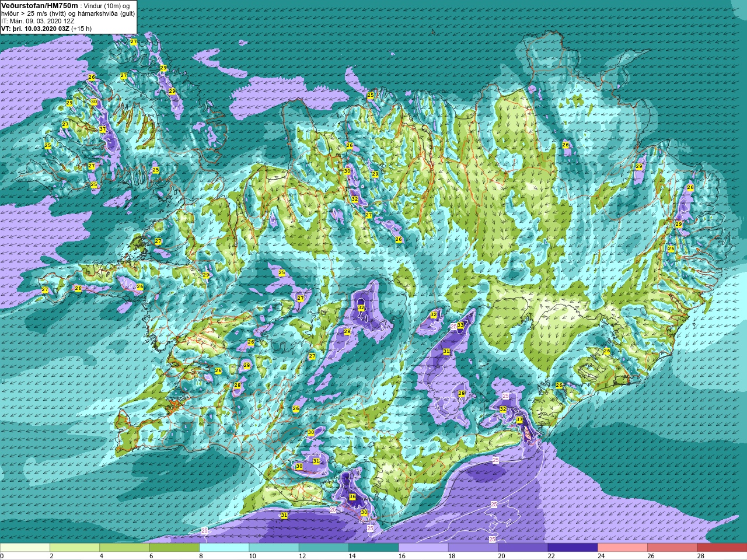Click the legend scale label '16'
The width and height of the screenshot is (747, 560).
click(x=402, y=556)
